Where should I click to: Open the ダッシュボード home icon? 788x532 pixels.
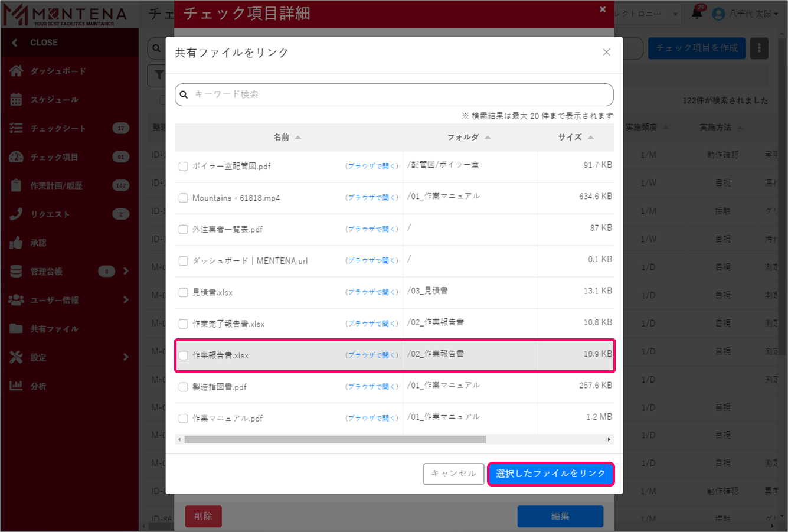[16, 71]
